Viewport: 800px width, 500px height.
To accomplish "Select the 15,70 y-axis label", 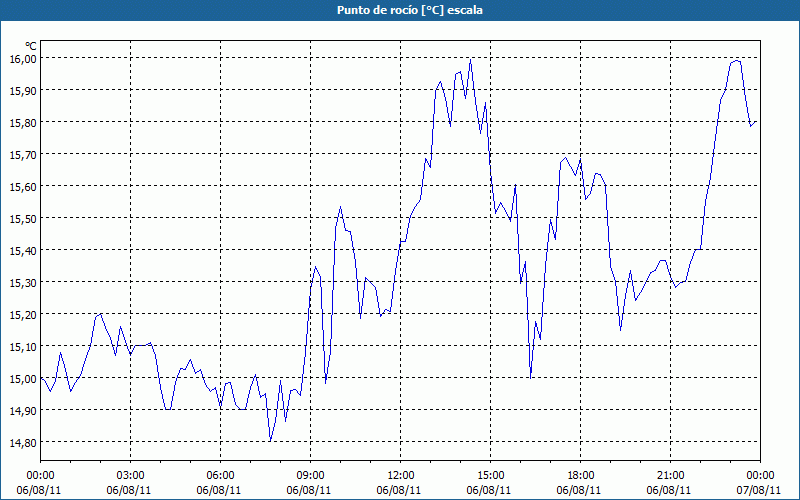I will 23,155.
